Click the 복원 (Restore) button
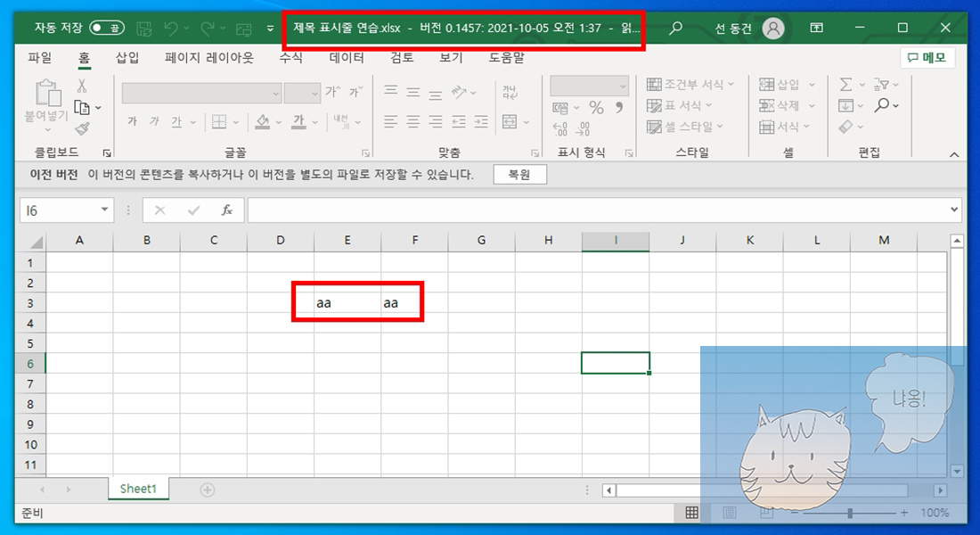Screen dimensions: 980x535 click(520, 175)
